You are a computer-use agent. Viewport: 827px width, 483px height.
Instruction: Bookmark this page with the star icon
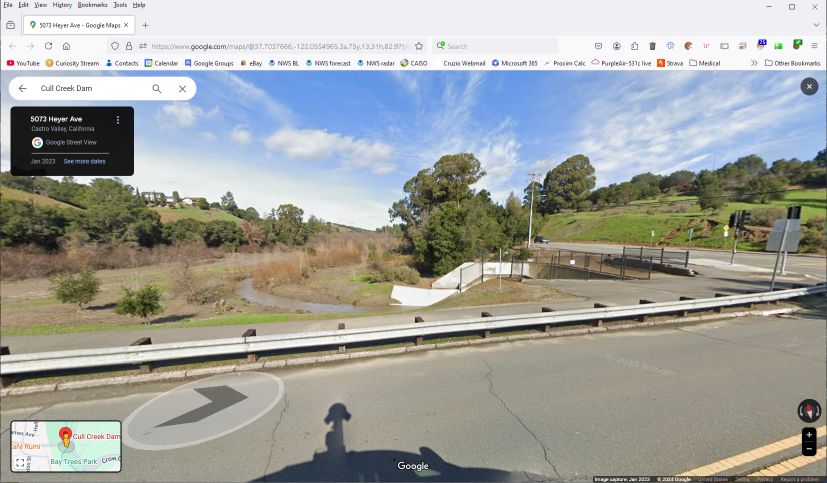click(x=419, y=46)
